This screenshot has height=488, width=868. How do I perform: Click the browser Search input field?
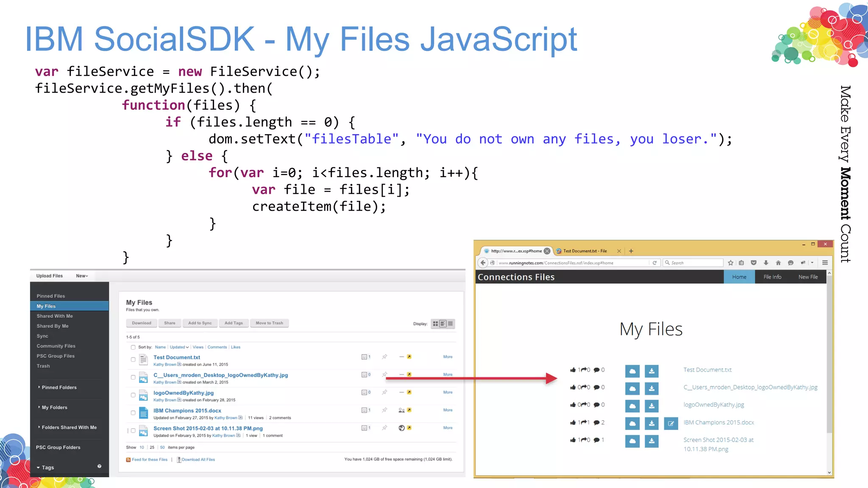(693, 263)
